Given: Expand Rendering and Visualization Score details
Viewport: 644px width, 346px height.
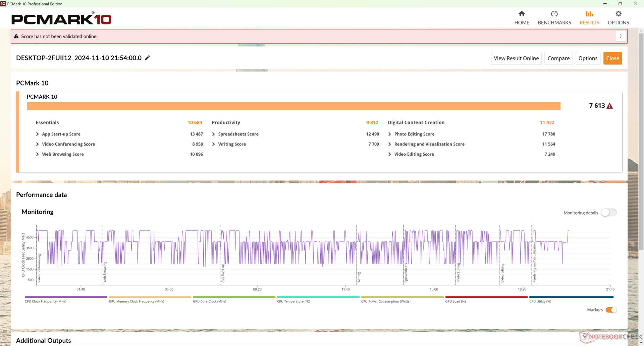Looking at the screenshot, I should tap(389, 144).
